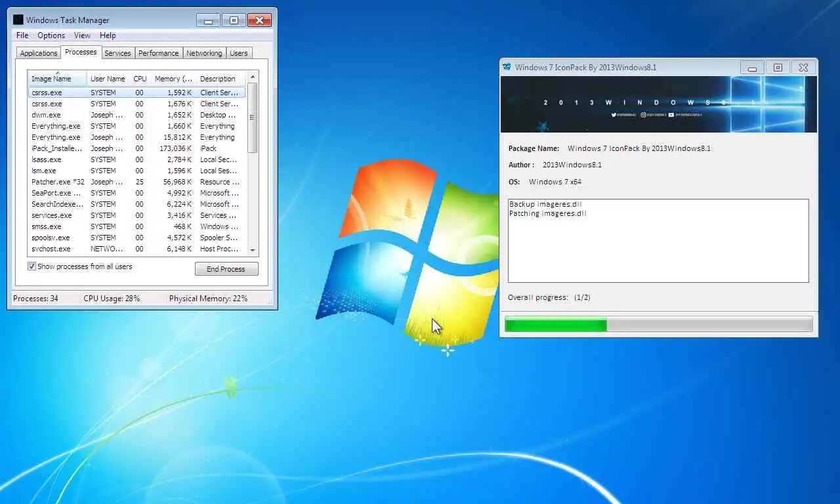Maximize the Windows Task Manager window
840x504 pixels.
(x=233, y=20)
